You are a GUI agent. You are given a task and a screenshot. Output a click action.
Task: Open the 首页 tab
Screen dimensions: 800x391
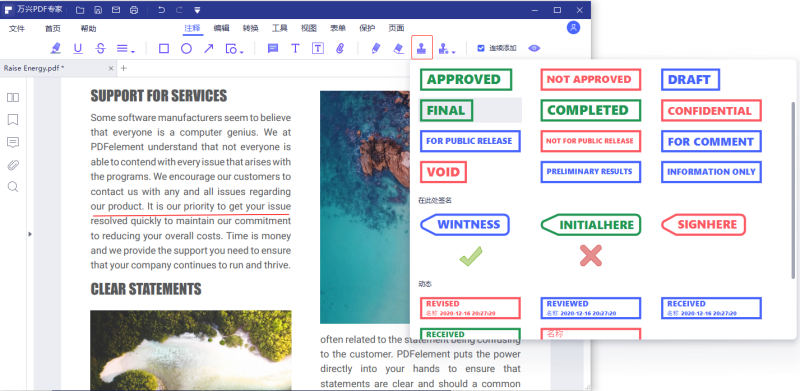click(x=53, y=29)
